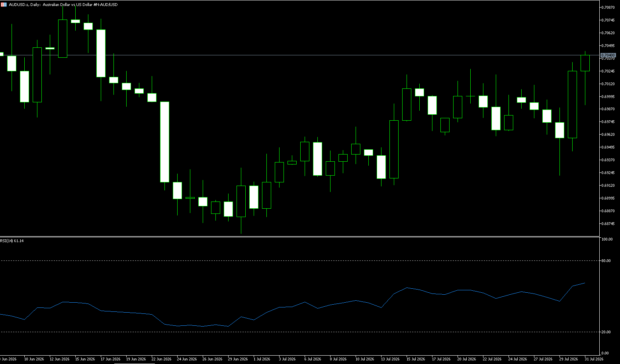Click the RSI(14) 61.14 indicator label

pyautogui.click(x=12, y=241)
